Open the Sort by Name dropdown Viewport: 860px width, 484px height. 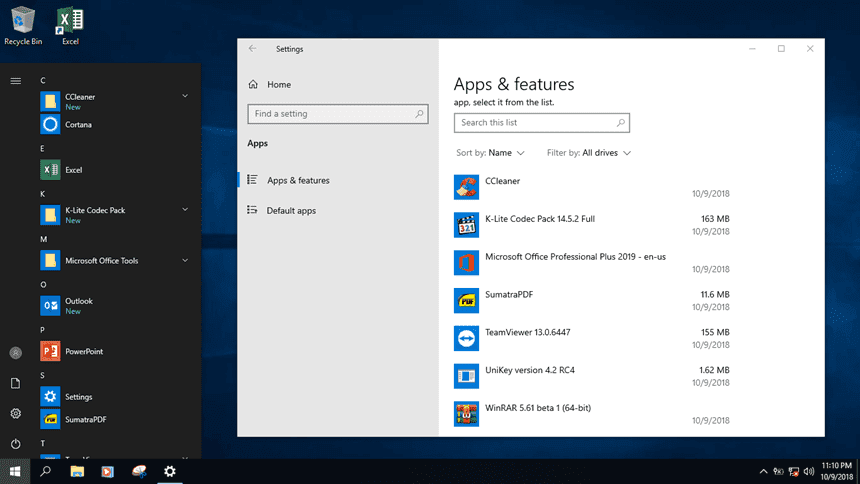[x=490, y=153]
